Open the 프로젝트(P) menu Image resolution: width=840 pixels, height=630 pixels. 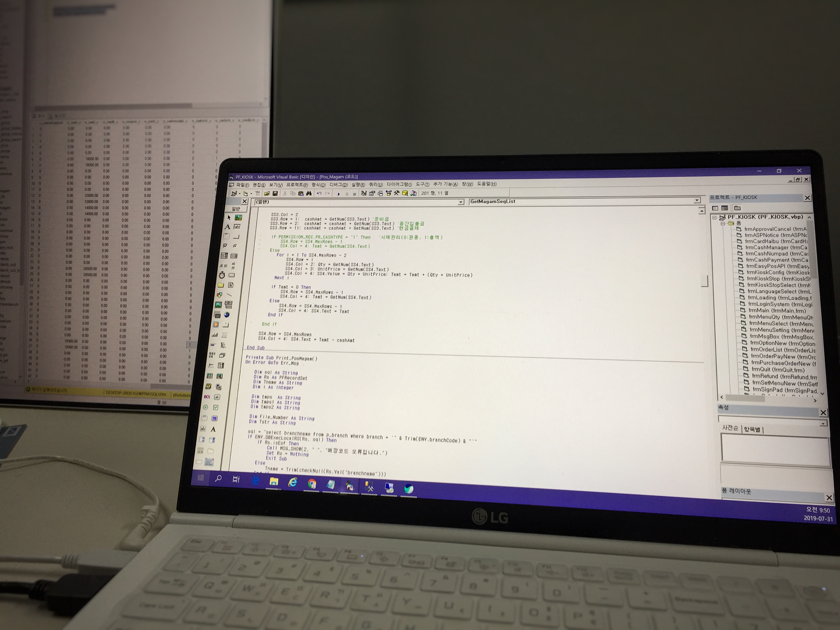[x=297, y=185]
